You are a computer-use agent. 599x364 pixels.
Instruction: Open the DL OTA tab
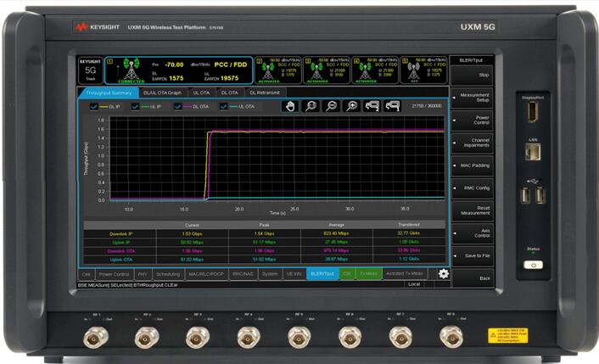tap(229, 92)
